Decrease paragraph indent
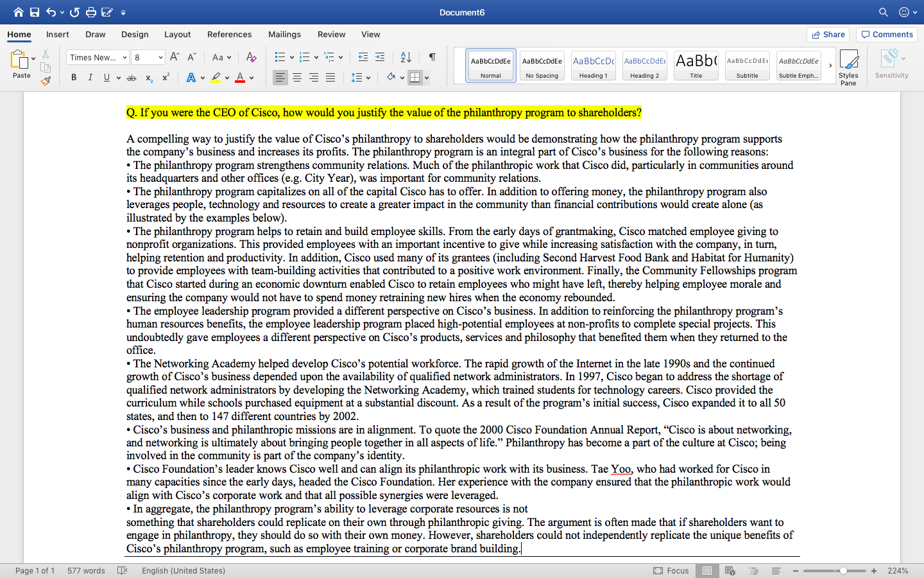924x578 pixels. click(x=363, y=57)
